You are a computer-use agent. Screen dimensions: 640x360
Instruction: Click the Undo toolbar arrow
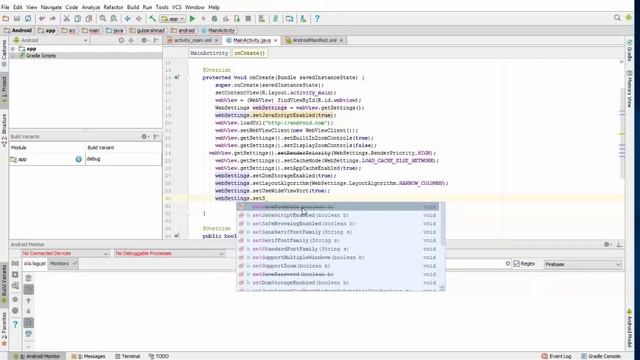(x=42, y=19)
